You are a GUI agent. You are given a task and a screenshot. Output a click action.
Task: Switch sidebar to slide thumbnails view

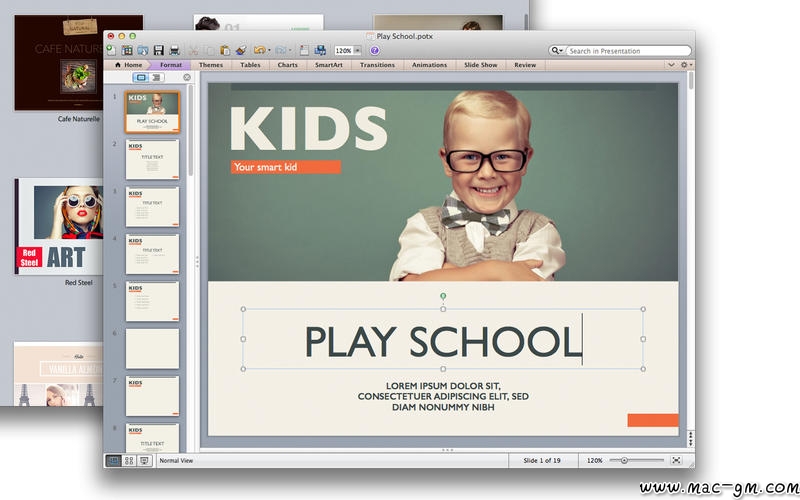141,77
